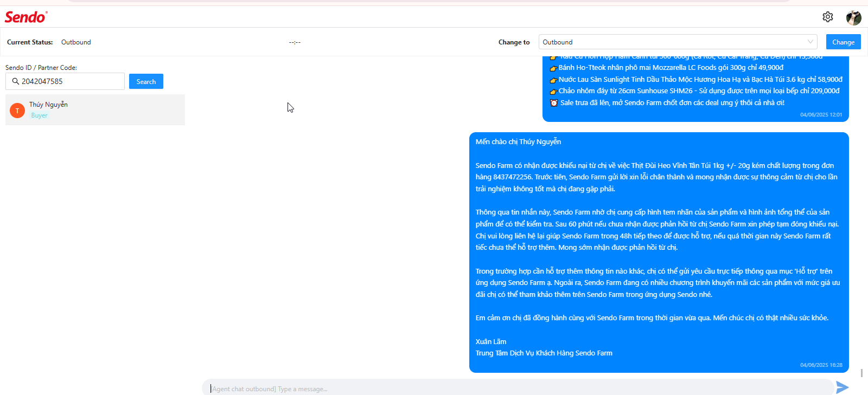
Task: Click the alarm clock emoji icon
Action: pos(554,103)
